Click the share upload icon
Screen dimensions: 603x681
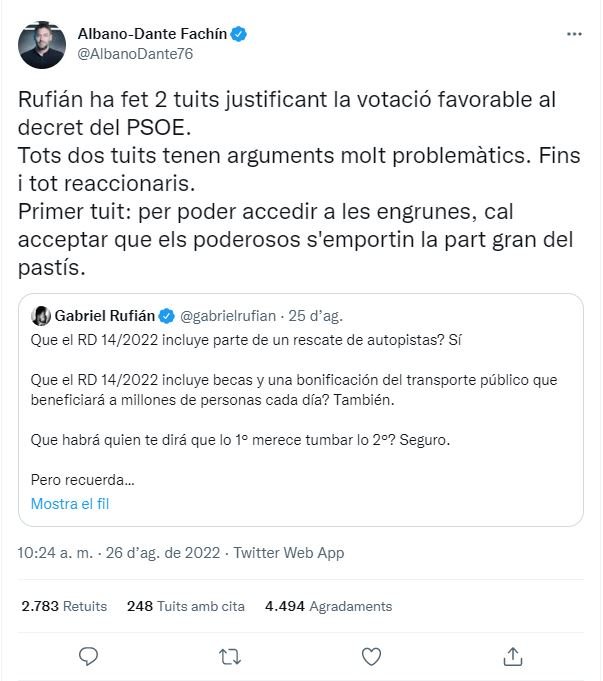click(x=512, y=656)
